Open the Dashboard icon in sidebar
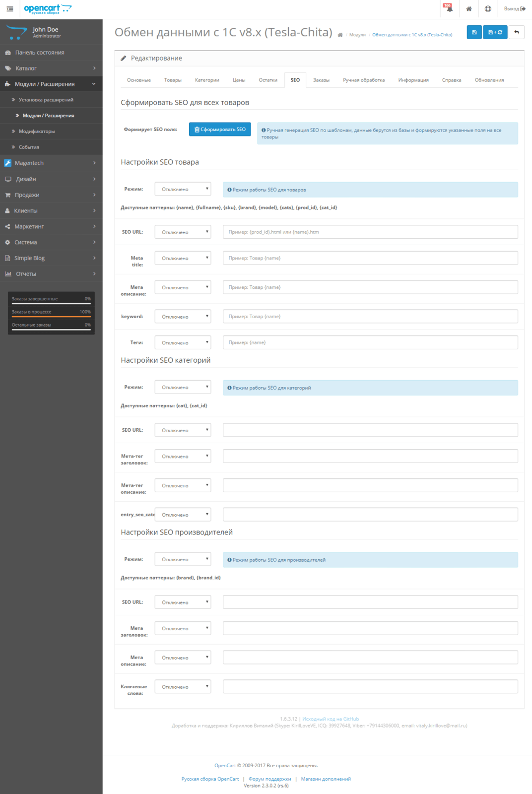 [8, 53]
